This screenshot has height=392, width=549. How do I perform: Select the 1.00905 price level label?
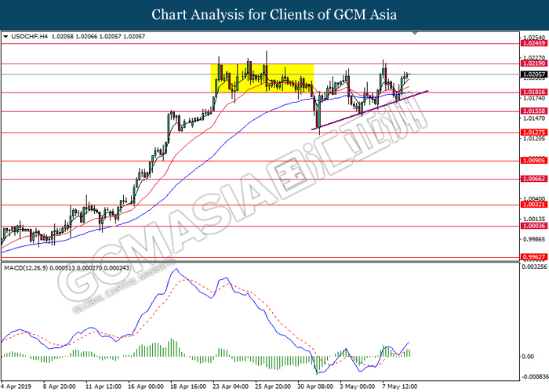coord(534,160)
